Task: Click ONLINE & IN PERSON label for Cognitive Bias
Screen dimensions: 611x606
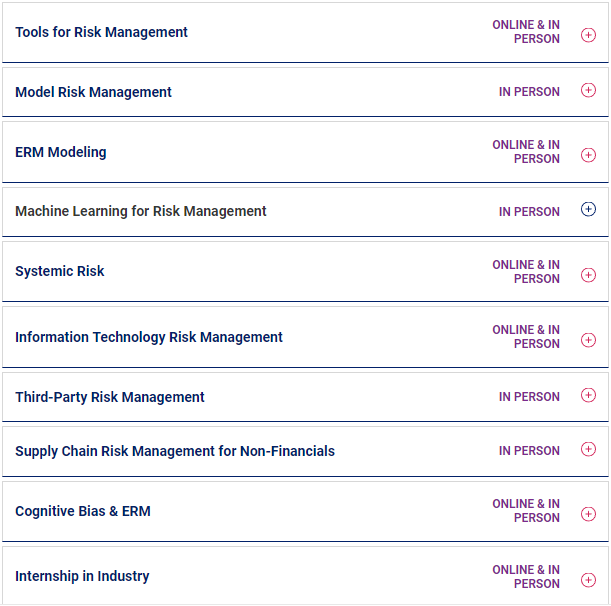Action: (526, 511)
